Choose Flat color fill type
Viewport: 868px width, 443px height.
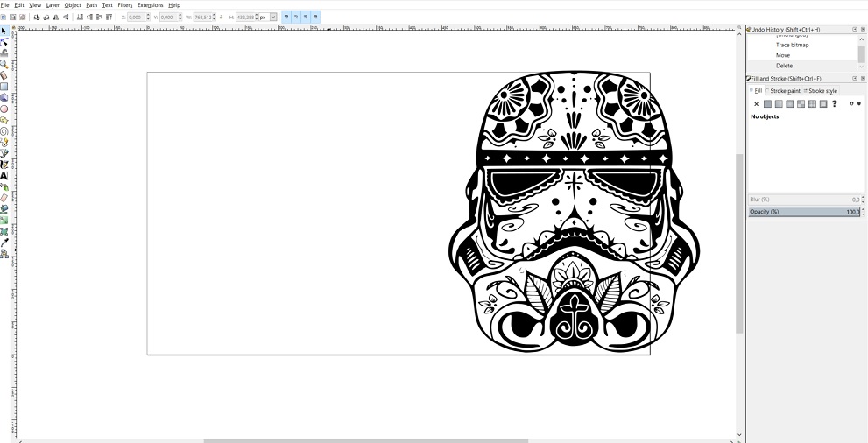pyautogui.click(x=768, y=103)
